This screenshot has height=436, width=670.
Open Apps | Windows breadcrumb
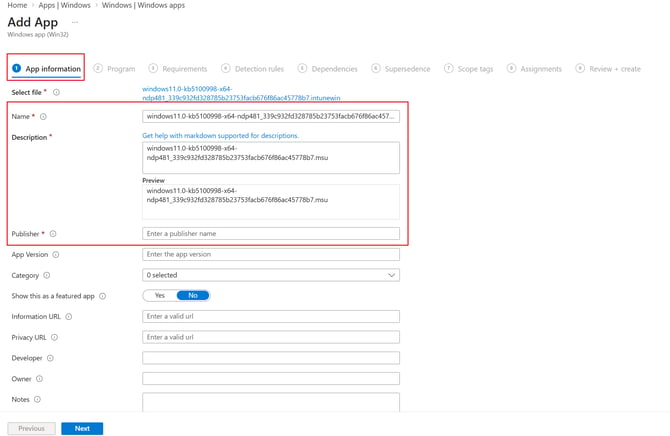pos(65,5)
